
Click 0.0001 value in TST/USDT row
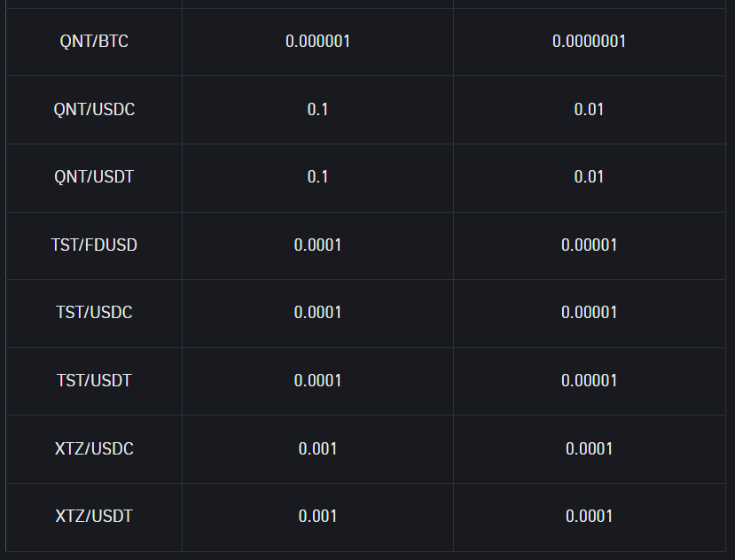point(317,380)
